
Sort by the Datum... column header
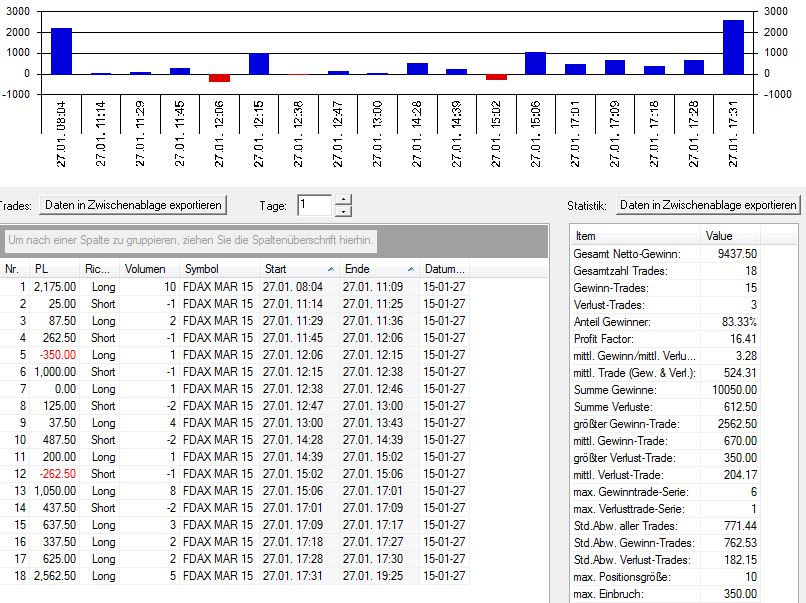[445, 269]
